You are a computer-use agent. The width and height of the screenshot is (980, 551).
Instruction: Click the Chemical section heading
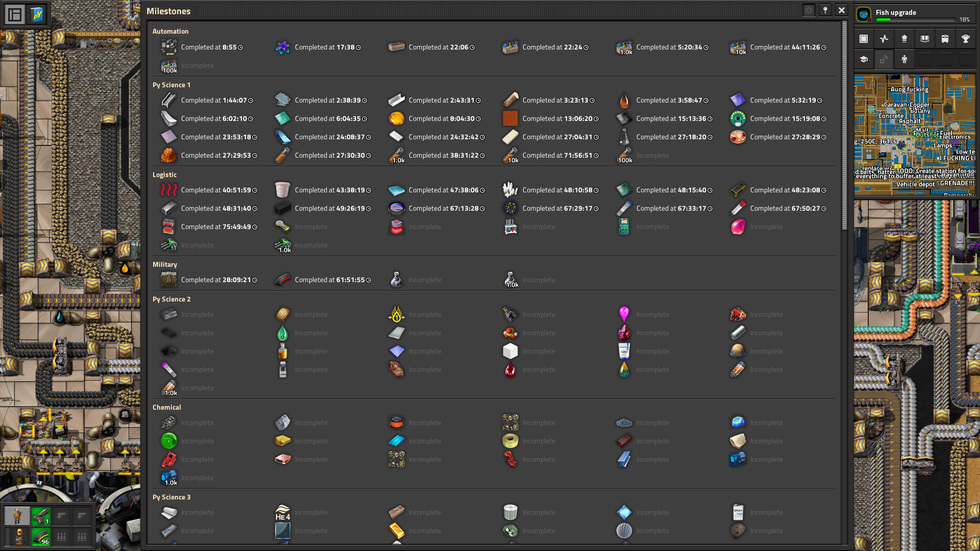(x=166, y=407)
